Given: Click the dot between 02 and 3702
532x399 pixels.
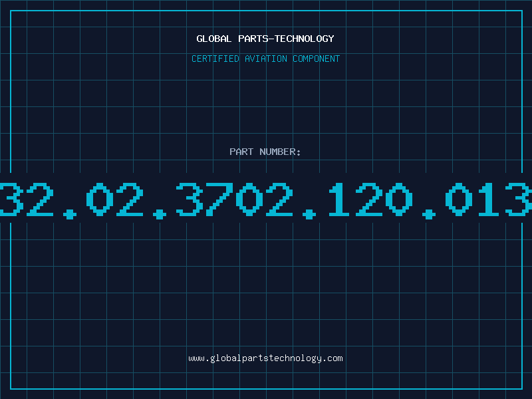Looking at the screenshot, I should coord(160,214).
